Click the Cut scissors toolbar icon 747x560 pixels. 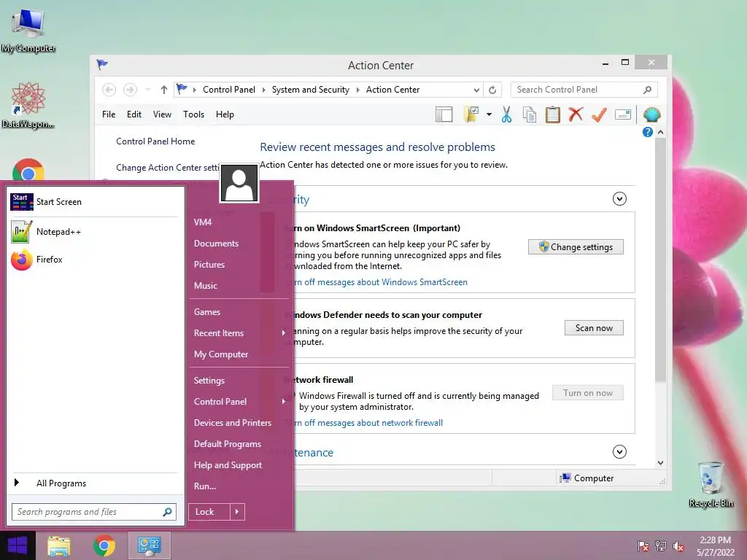506,114
